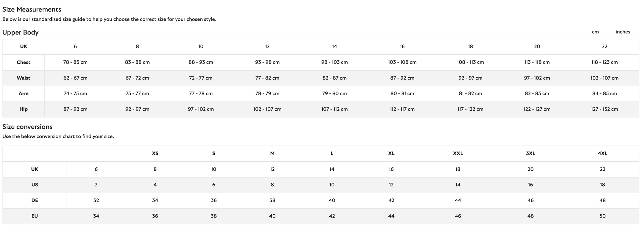The image size is (644, 232).
Task: Click waist measurement 62 - 67 cm
Action: pyautogui.click(x=75, y=78)
